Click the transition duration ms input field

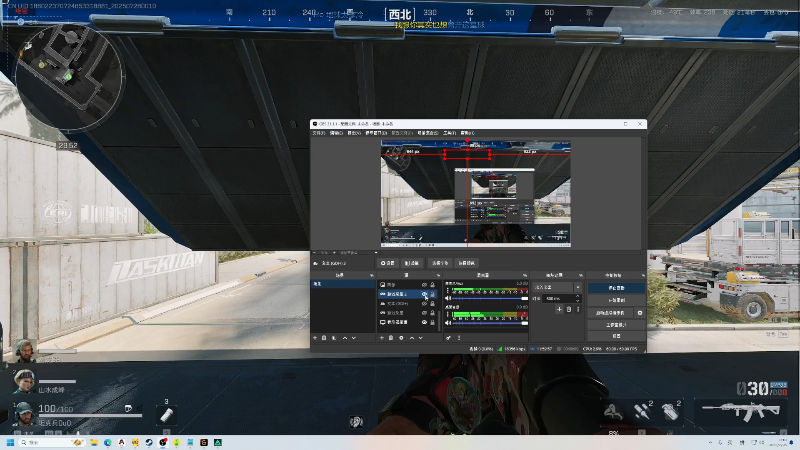click(x=558, y=298)
